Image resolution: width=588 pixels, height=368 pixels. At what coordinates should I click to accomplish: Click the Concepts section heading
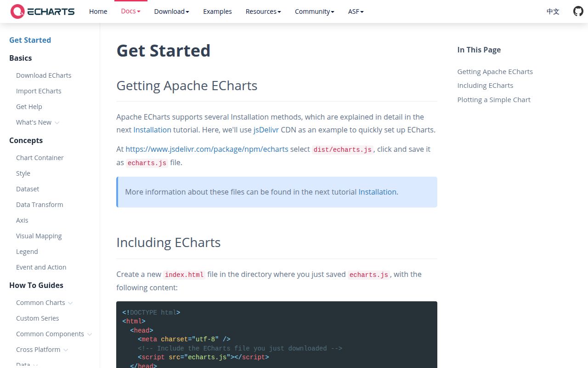(26, 140)
